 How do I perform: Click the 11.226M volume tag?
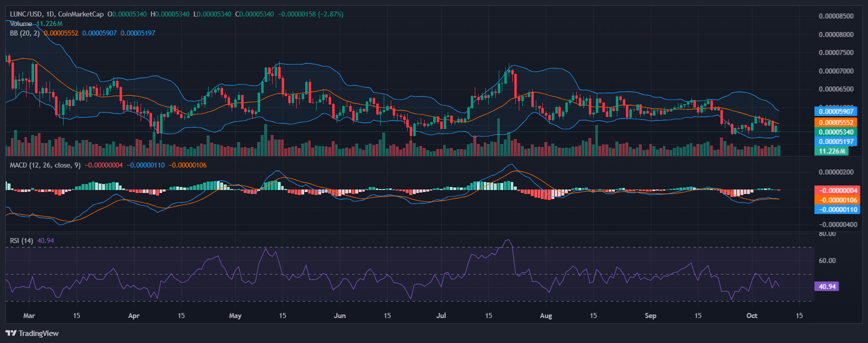point(831,151)
